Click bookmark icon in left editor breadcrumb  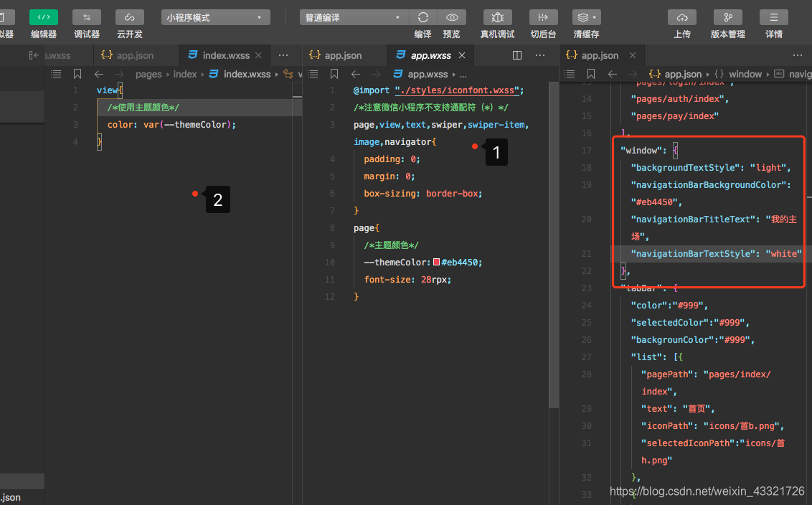tap(77, 74)
